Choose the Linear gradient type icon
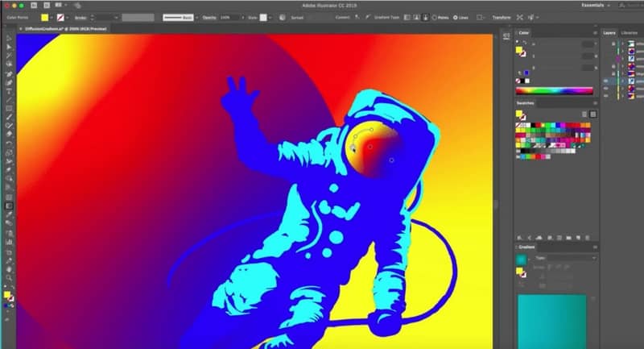 click(x=407, y=18)
